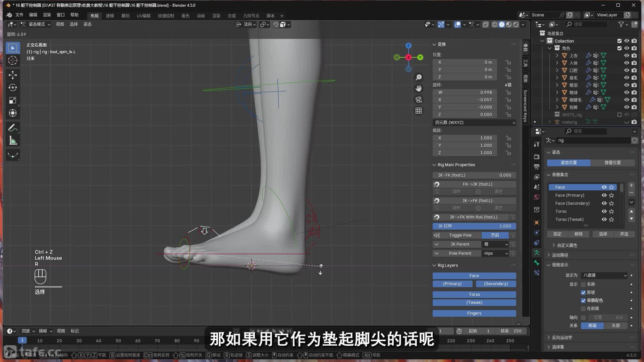The width and height of the screenshot is (644, 362).
Task: Switch to the 建模 workspace tab
Action: coord(110,16)
